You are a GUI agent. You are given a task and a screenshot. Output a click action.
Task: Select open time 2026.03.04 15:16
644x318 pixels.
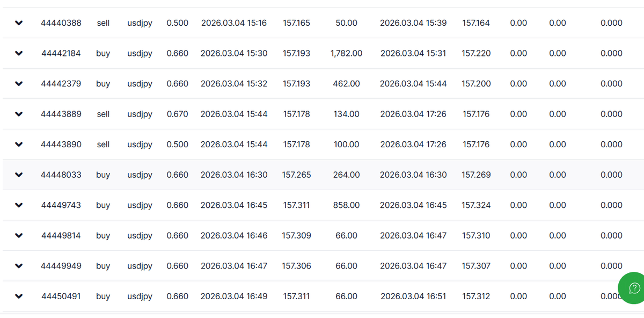click(234, 23)
